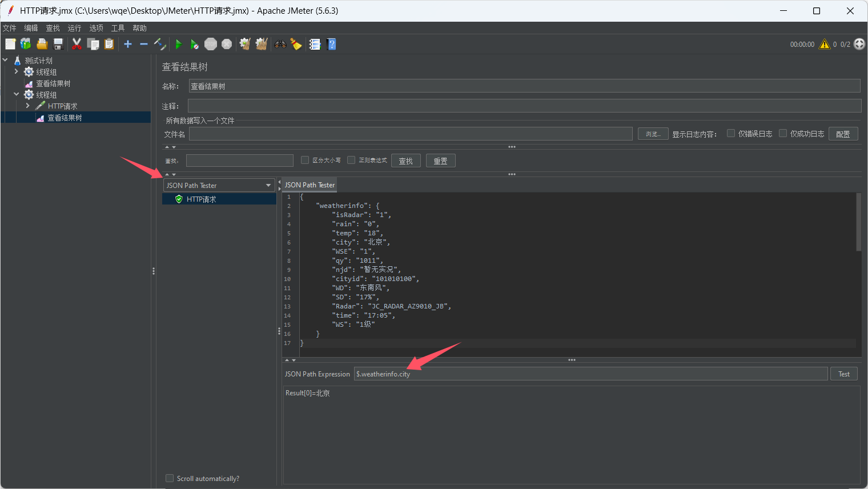Open the 运行 menu
Screen dimensions: 868x489
[74, 28]
